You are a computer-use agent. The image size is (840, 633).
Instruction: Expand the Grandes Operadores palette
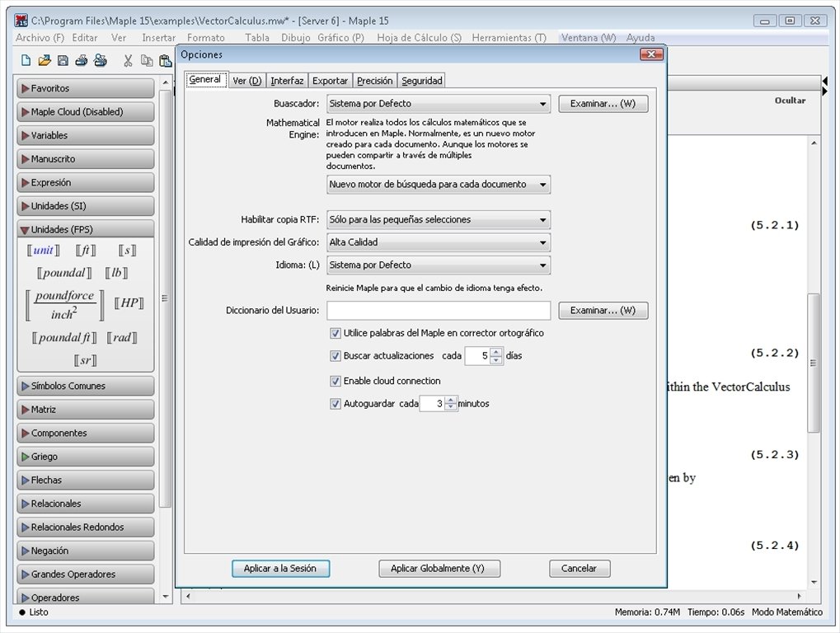[x=86, y=574]
